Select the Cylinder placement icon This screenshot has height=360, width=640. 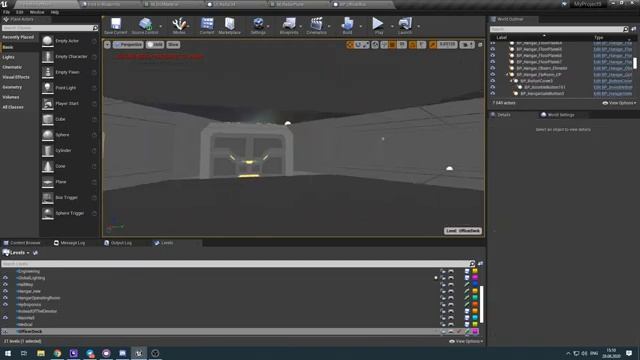(48, 151)
